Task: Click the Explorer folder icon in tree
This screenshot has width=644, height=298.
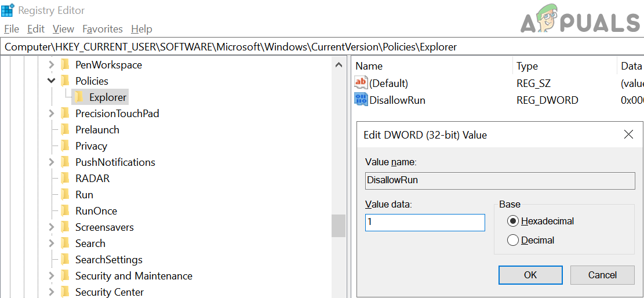Action: click(x=79, y=97)
